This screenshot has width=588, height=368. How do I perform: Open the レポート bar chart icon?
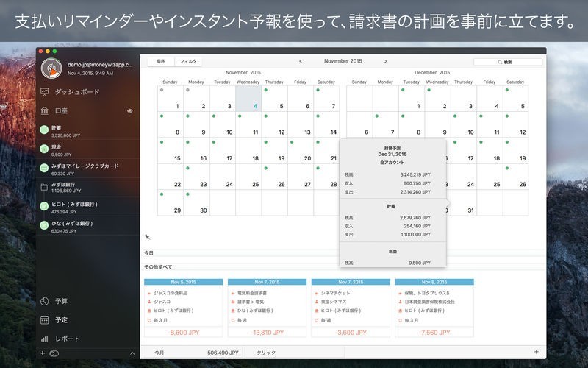pyautogui.click(x=45, y=339)
